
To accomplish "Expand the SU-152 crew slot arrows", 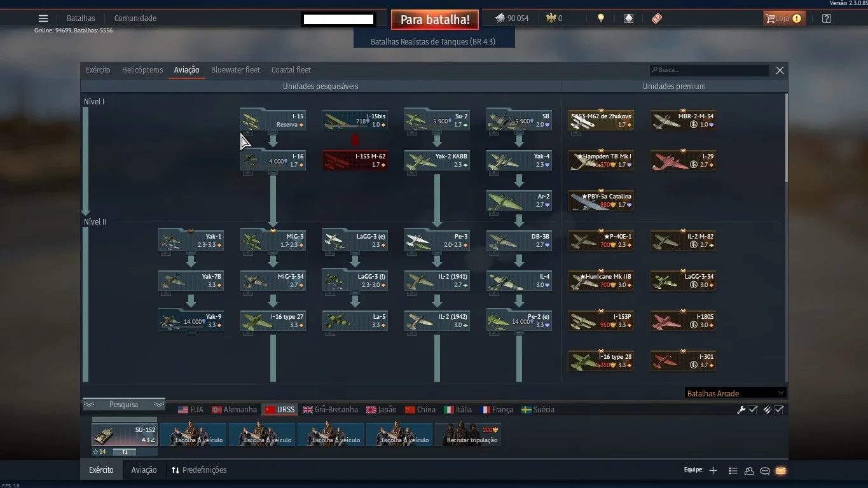I will [125, 452].
